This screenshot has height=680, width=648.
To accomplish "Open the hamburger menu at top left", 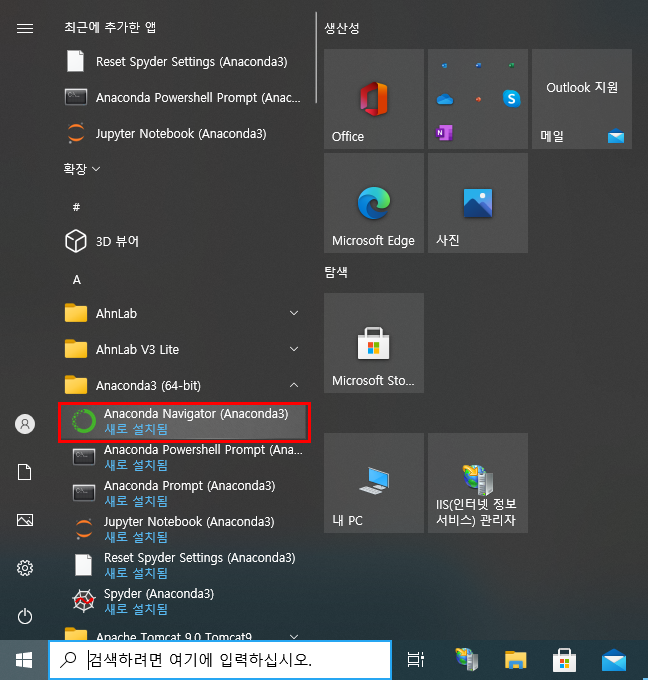I will (25, 29).
